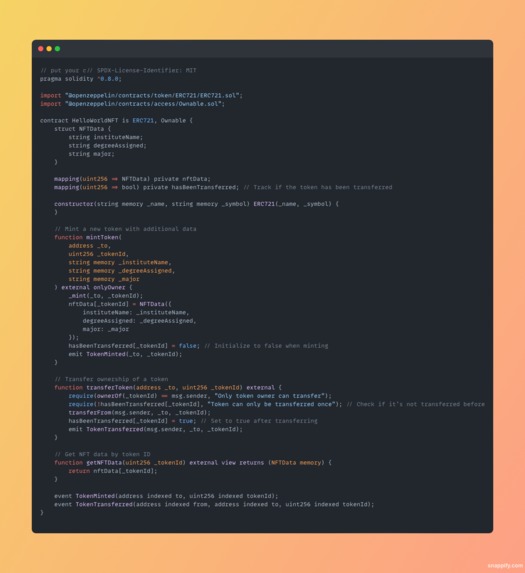Click 'emit TokenMinted(_to, _tokenId);' line
The height and width of the screenshot is (573, 525).
click(x=125, y=354)
